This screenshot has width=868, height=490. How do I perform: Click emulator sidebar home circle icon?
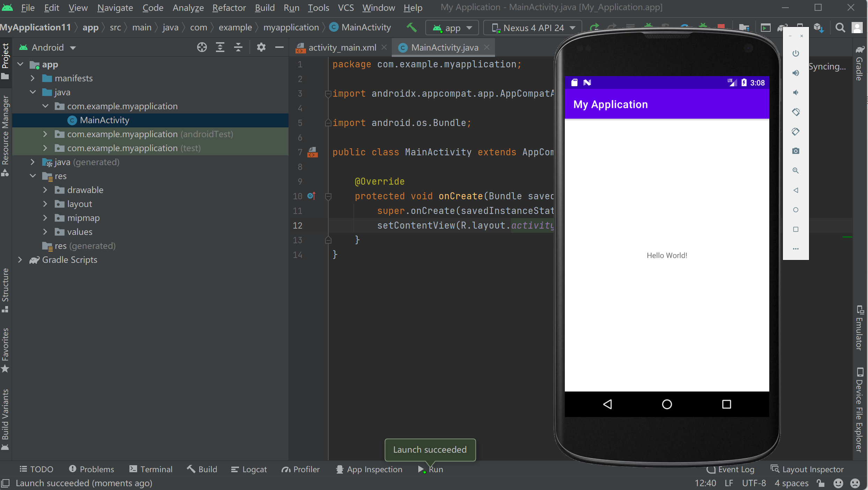click(x=795, y=209)
